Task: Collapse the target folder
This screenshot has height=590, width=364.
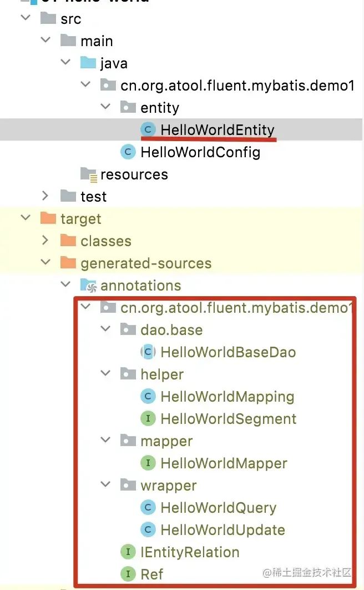Action: click(x=25, y=219)
